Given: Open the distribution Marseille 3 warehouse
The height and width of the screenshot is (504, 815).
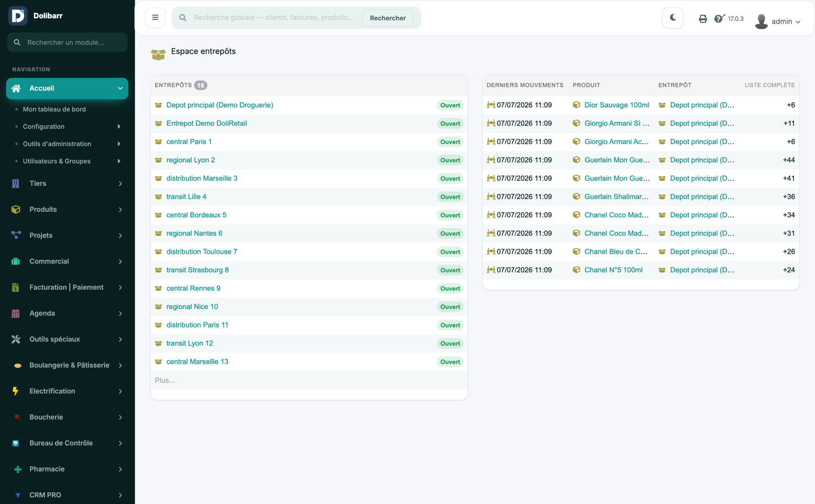Looking at the screenshot, I should [x=202, y=179].
